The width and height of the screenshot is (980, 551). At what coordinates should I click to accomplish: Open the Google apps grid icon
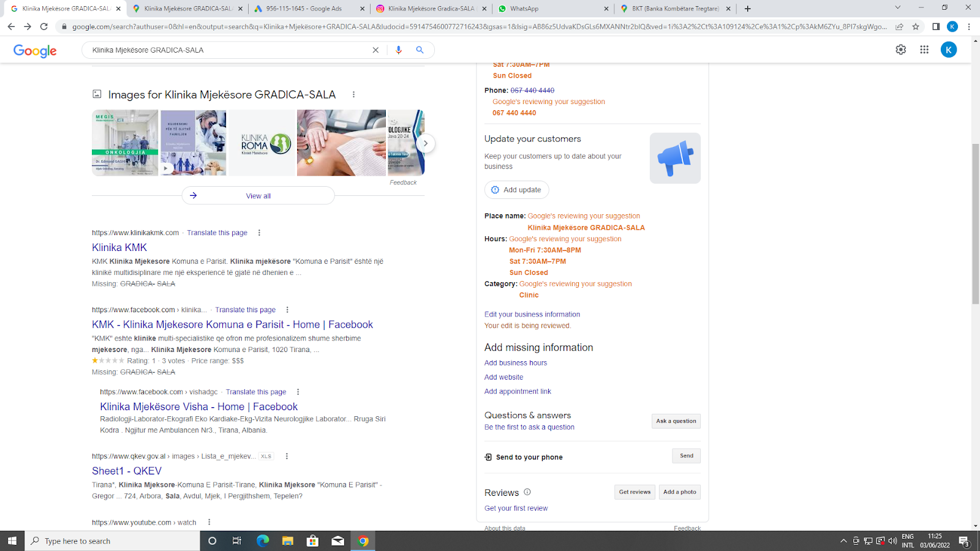pyautogui.click(x=924, y=50)
